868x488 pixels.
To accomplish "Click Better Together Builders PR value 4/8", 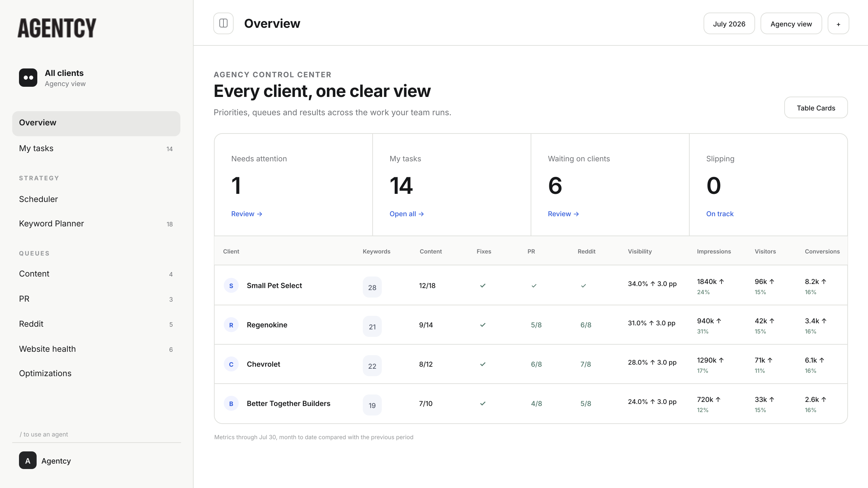I will tap(536, 404).
